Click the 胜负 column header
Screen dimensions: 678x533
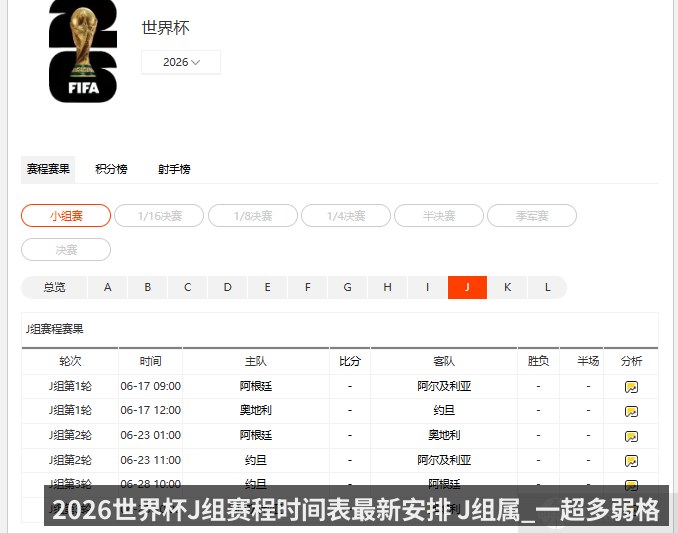click(538, 361)
